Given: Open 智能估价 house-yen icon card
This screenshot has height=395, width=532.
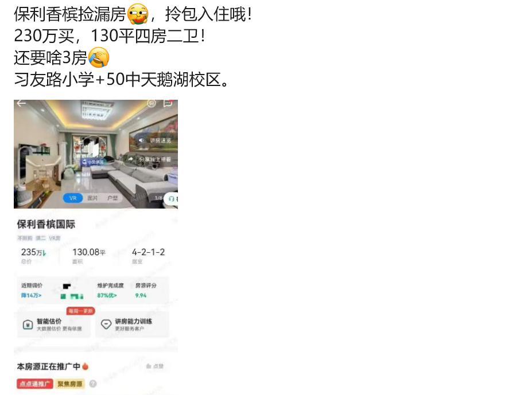Looking at the screenshot, I should 28,325.
